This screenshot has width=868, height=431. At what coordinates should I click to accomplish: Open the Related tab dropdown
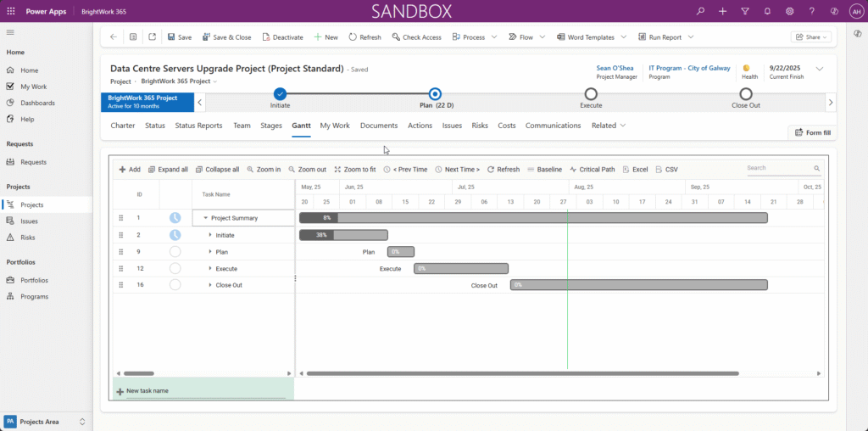tap(609, 126)
